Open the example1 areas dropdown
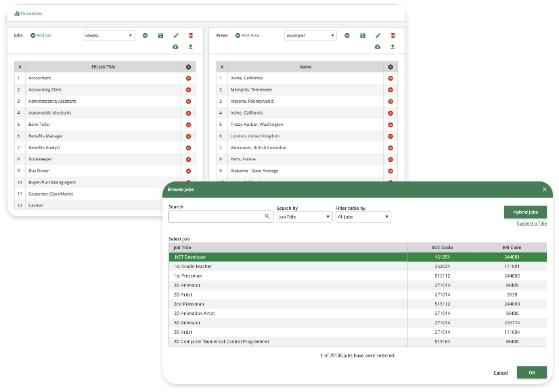 point(310,35)
